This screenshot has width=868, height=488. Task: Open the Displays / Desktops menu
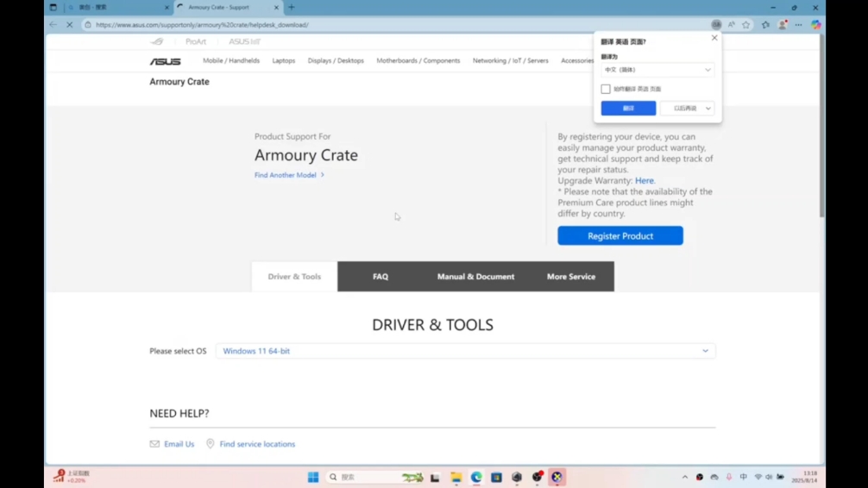tap(336, 61)
